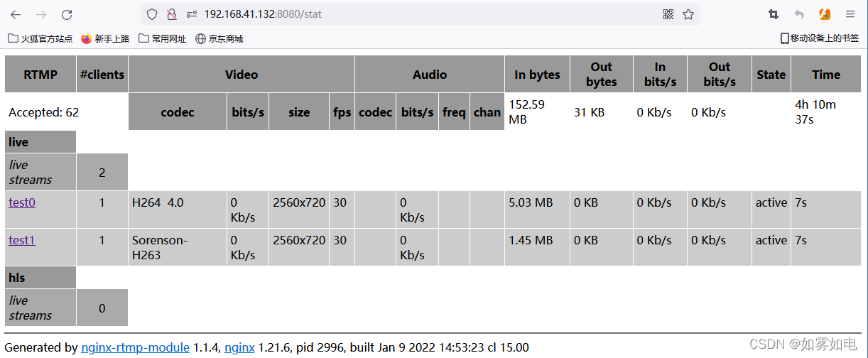Bookmark this page with the star icon
Viewport: 868px width, 358px height.
(x=688, y=14)
